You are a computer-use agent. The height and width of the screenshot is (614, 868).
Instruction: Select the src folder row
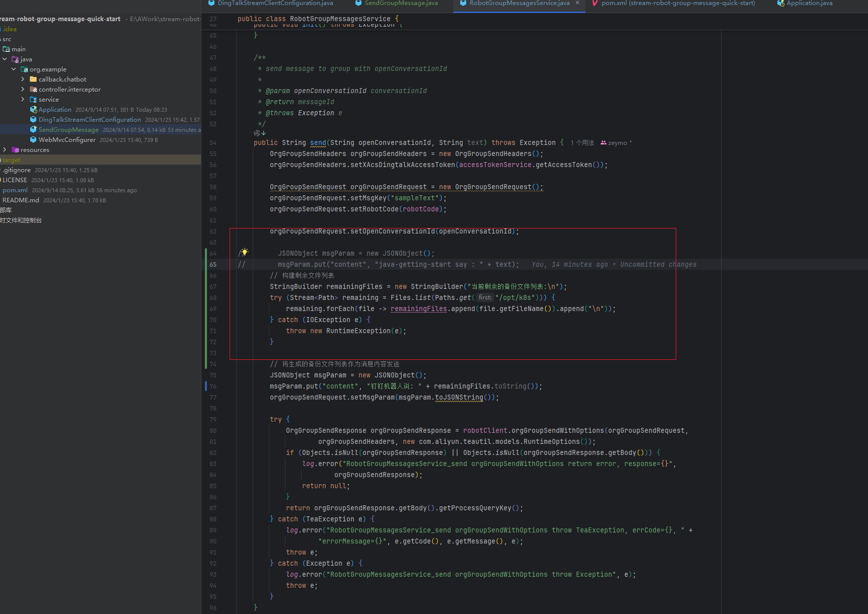coord(101,39)
